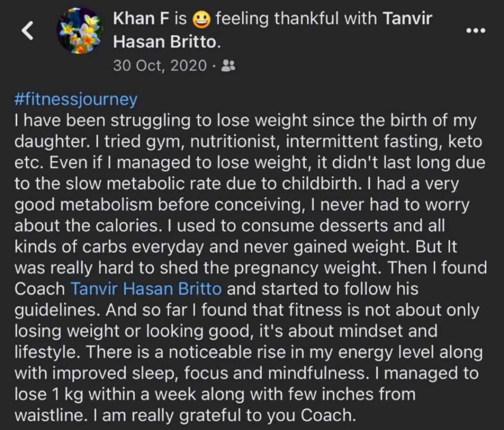
Task: Open the Khan F profile name
Action: (141, 18)
